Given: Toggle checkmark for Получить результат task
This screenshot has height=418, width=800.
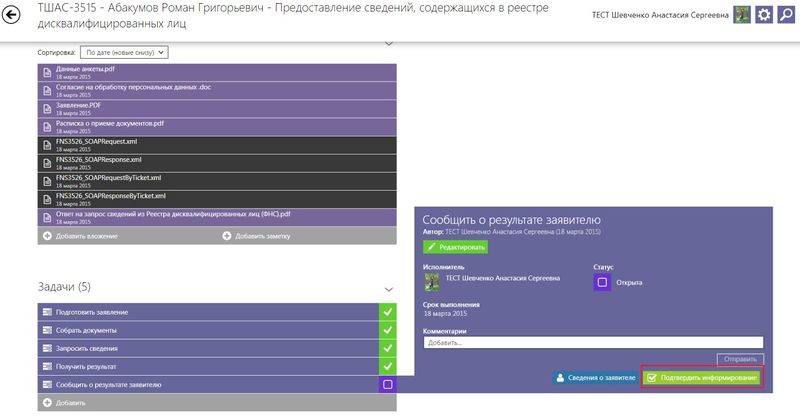Looking at the screenshot, I should coord(388,366).
